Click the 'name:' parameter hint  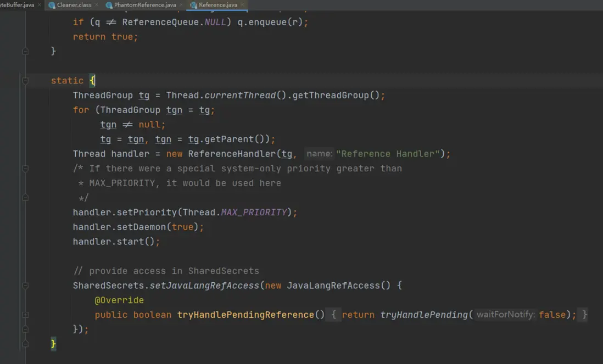coord(319,154)
